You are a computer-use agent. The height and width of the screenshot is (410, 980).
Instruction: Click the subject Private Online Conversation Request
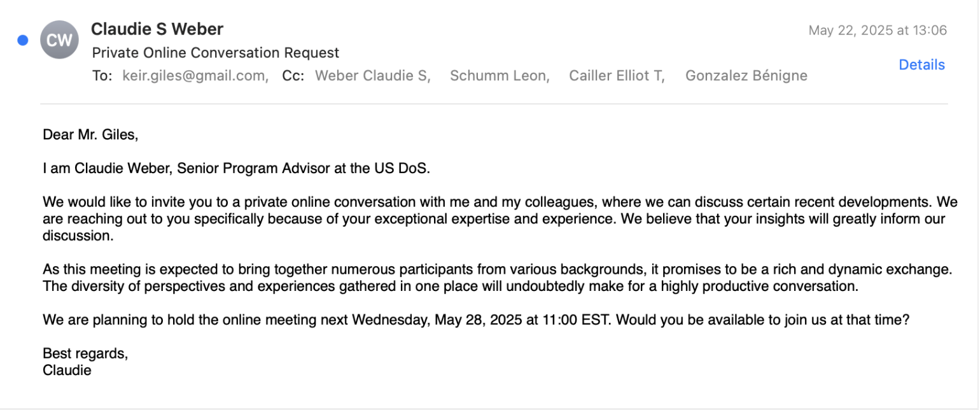[216, 53]
